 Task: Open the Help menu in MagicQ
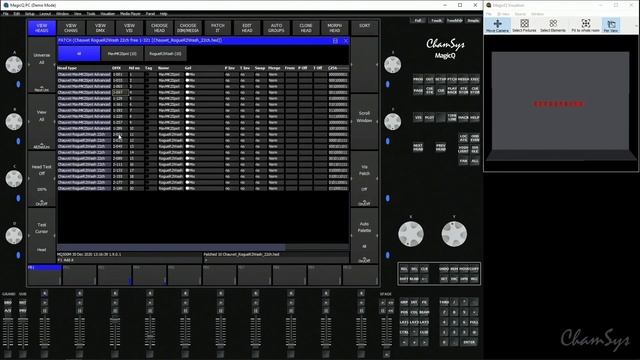pos(164,14)
